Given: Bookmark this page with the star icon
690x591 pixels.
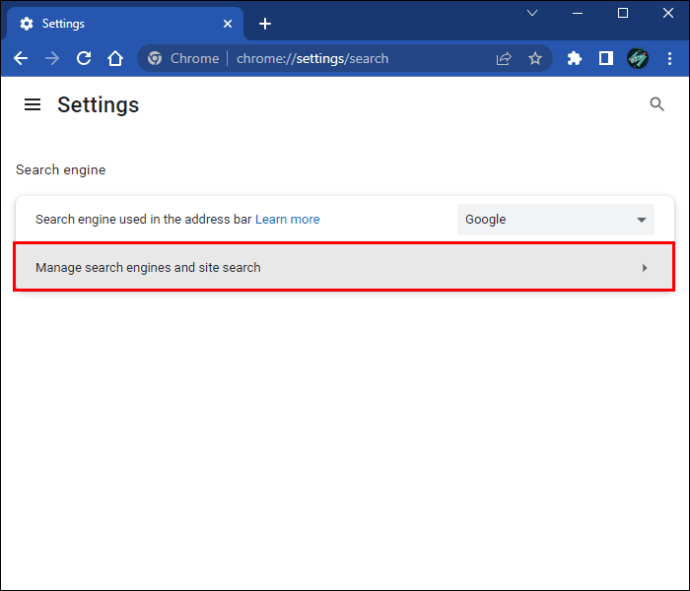Looking at the screenshot, I should pyautogui.click(x=535, y=59).
